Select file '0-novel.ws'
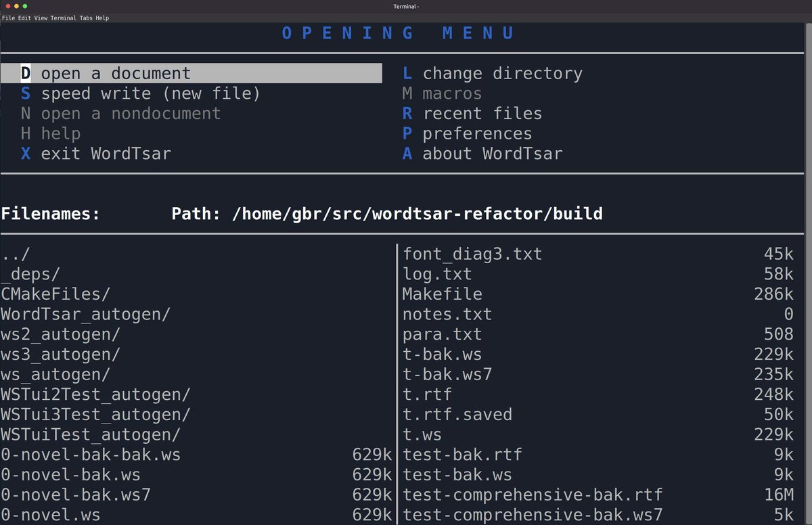The height and width of the screenshot is (525, 812). coord(51,515)
